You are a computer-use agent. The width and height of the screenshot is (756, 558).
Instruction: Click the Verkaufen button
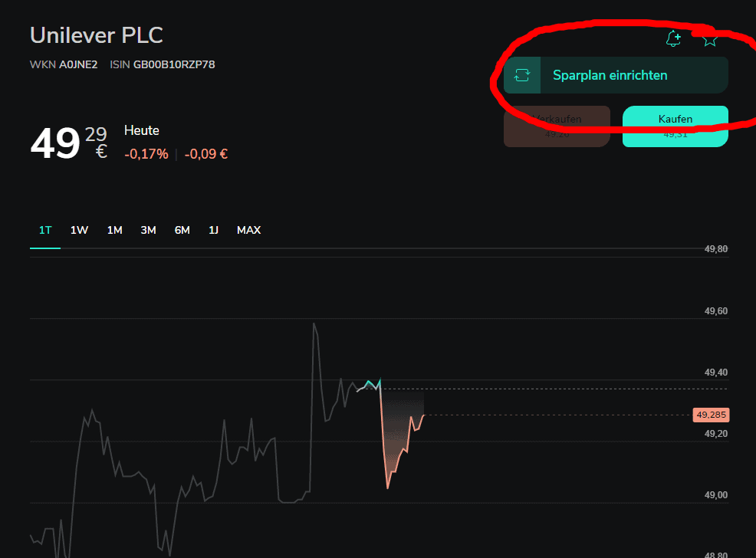click(x=557, y=126)
